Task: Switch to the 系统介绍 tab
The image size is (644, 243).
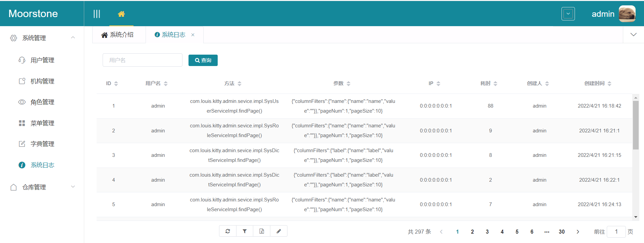Action: 118,35
